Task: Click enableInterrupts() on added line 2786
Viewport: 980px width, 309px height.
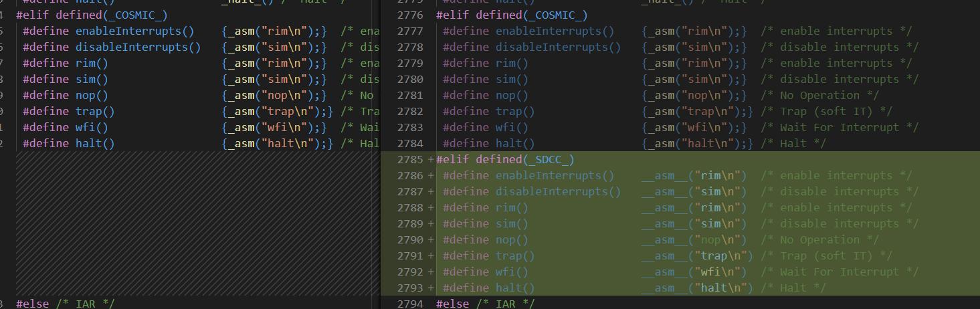Action: point(555,176)
